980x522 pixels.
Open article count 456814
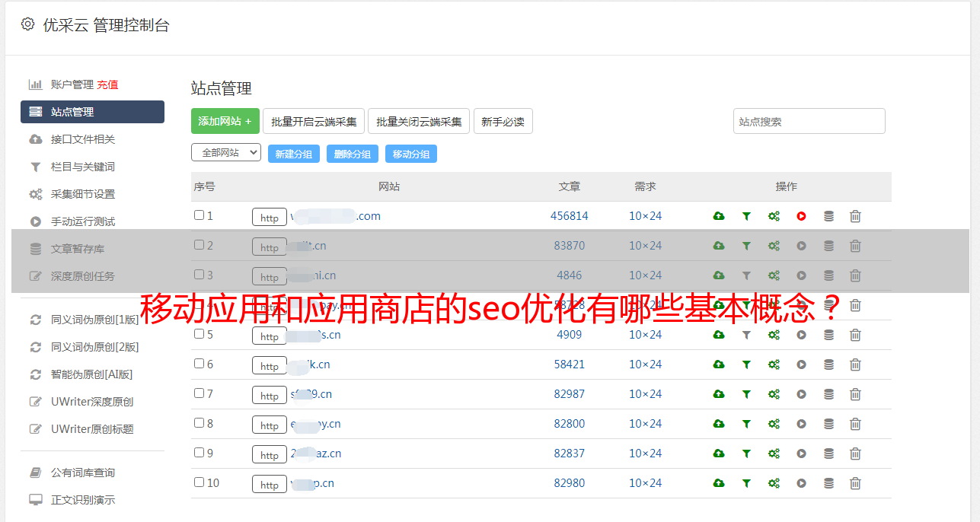coord(570,216)
